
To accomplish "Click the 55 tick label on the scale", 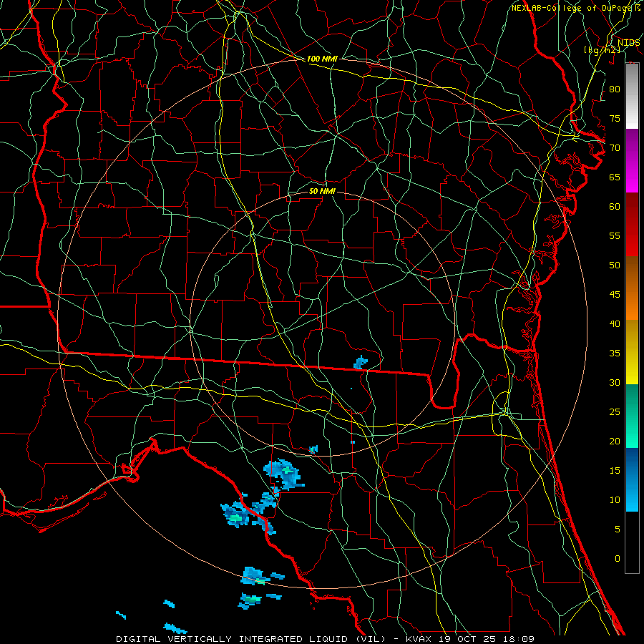I will (615, 235).
